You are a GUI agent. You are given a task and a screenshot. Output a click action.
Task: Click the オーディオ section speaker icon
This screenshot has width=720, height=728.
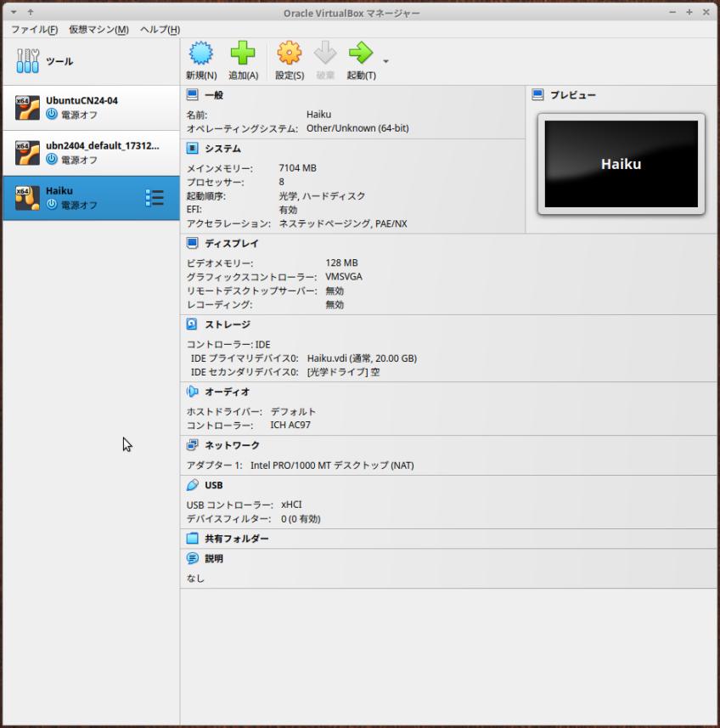point(192,392)
